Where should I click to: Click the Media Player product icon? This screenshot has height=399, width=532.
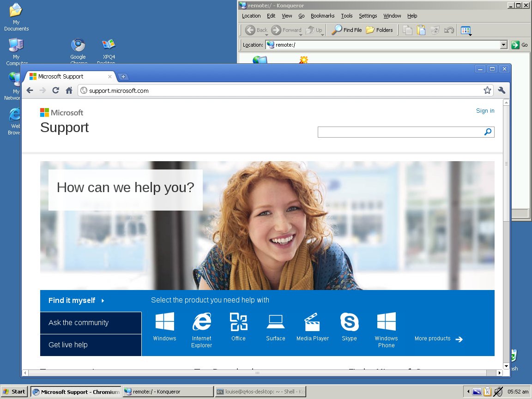coord(312,322)
